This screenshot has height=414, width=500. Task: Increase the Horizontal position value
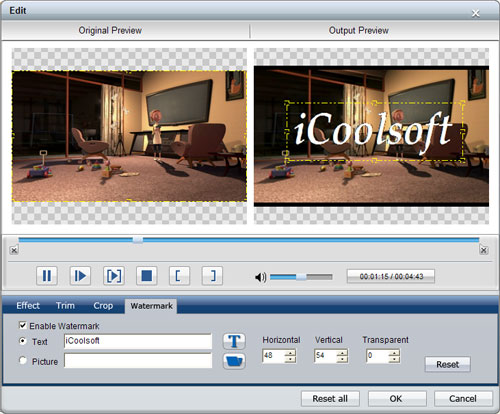[290, 353]
